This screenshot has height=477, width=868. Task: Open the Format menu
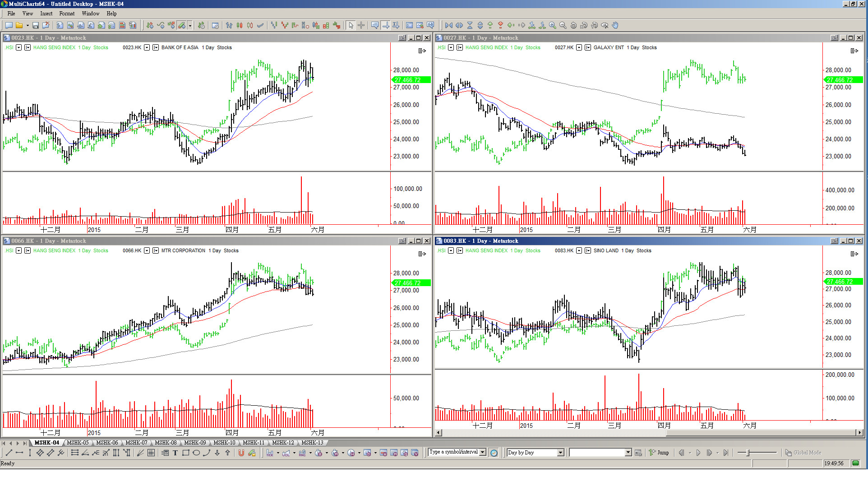click(67, 14)
